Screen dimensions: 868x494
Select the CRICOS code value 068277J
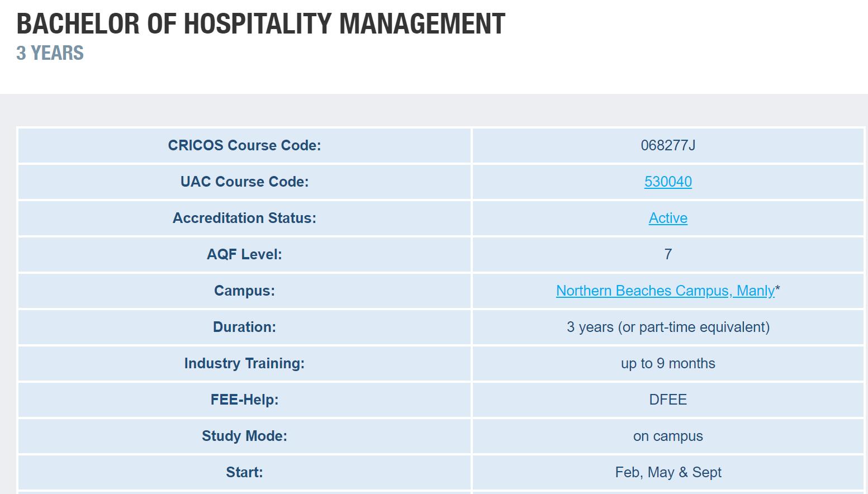click(x=667, y=145)
